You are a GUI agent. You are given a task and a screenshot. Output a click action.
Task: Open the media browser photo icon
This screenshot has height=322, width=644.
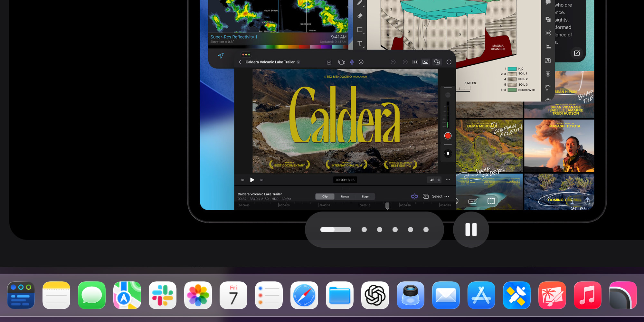tap(425, 62)
